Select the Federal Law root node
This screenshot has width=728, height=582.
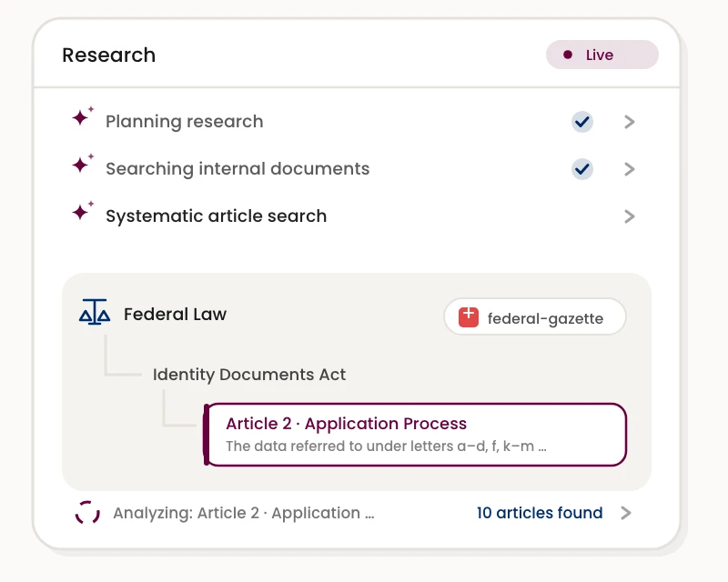pos(175,315)
